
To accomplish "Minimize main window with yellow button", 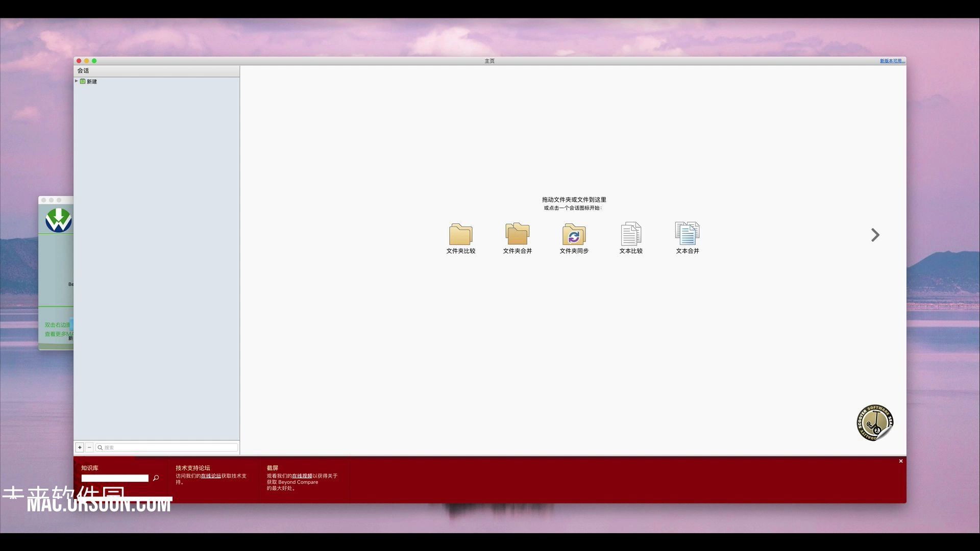I will point(87,61).
